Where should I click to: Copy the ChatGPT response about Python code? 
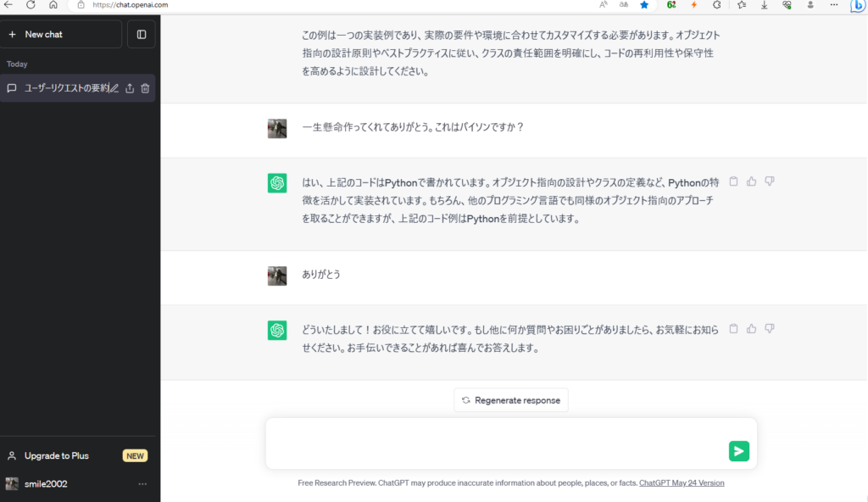732,181
